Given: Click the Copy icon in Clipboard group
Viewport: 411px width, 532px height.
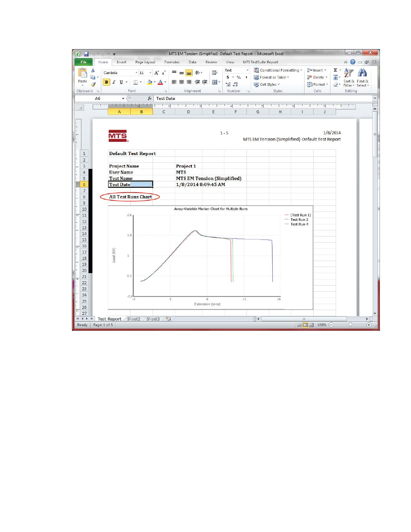Looking at the screenshot, I should 93,77.
